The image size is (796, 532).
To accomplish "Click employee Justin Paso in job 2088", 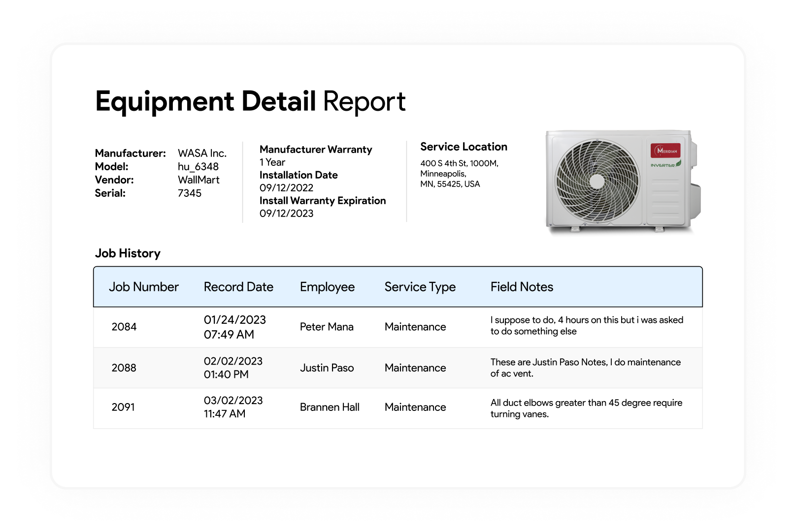I will pos(327,368).
